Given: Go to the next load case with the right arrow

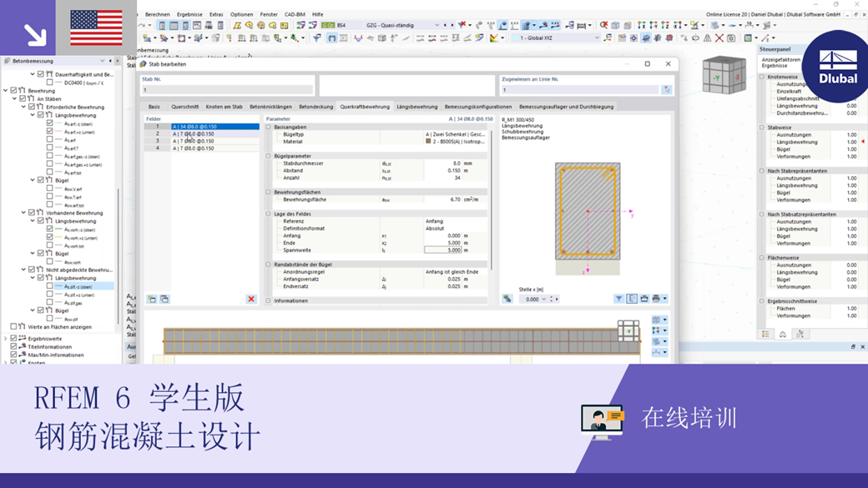Looking at the screenshot, I should pyautogui.click(x=452, y=25).
